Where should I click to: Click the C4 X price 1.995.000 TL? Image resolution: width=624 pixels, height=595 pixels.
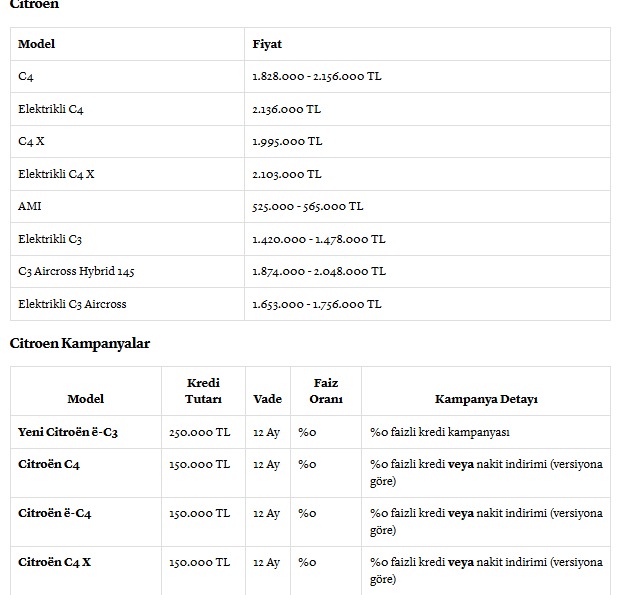coord(288,141)
